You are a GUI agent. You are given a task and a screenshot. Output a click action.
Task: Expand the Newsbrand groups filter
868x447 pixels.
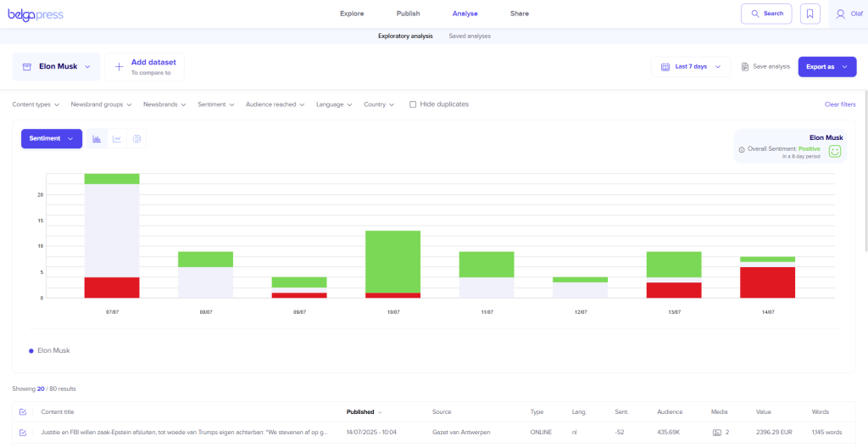pyautogui.click(x=101, y=104)
